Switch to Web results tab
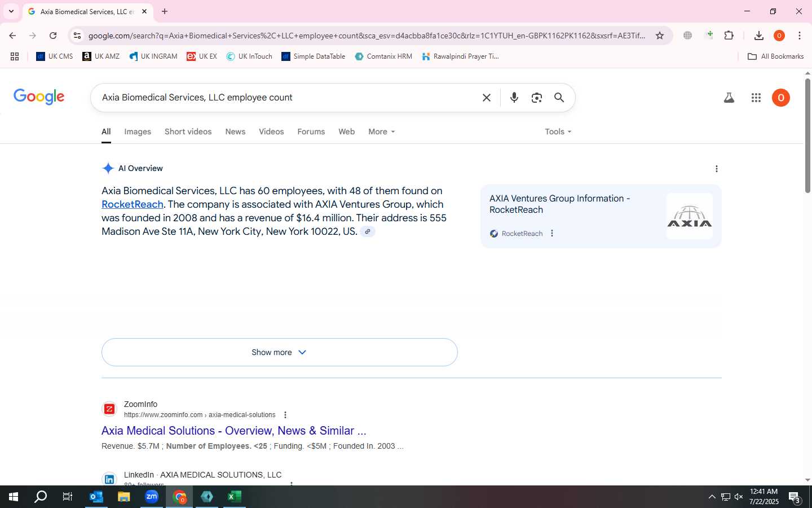The image size is (812, 508). (x=346, y=132)
